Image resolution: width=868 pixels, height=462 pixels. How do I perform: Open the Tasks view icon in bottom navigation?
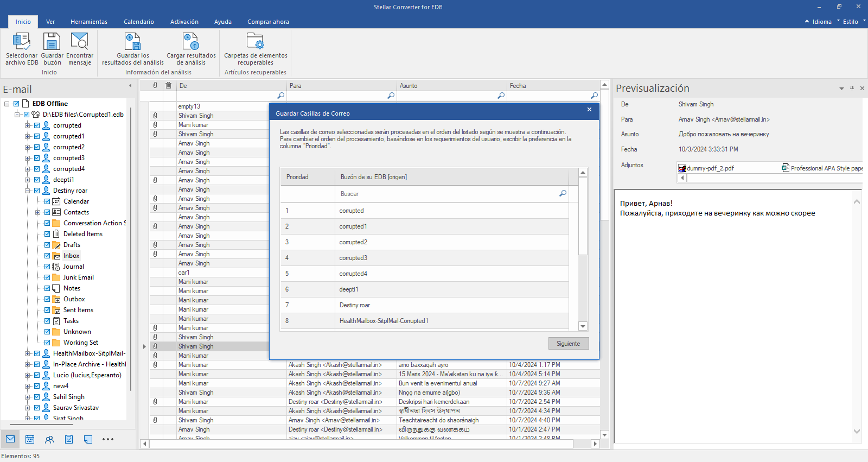69,439
